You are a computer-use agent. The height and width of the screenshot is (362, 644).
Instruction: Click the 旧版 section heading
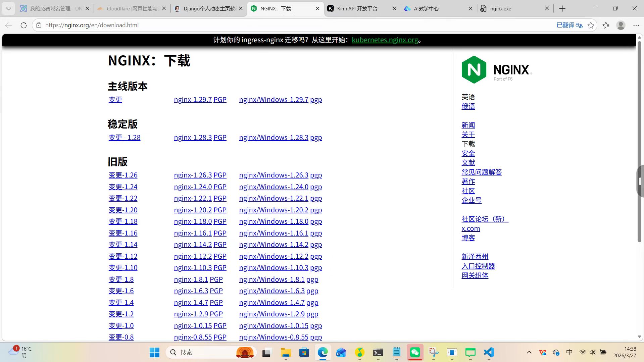(117, 162)
